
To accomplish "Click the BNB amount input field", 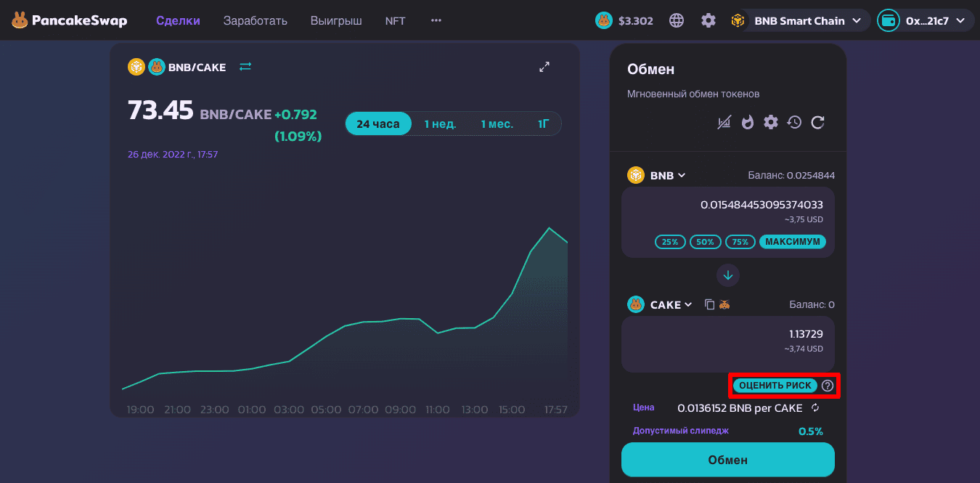I will click(728, 205).
